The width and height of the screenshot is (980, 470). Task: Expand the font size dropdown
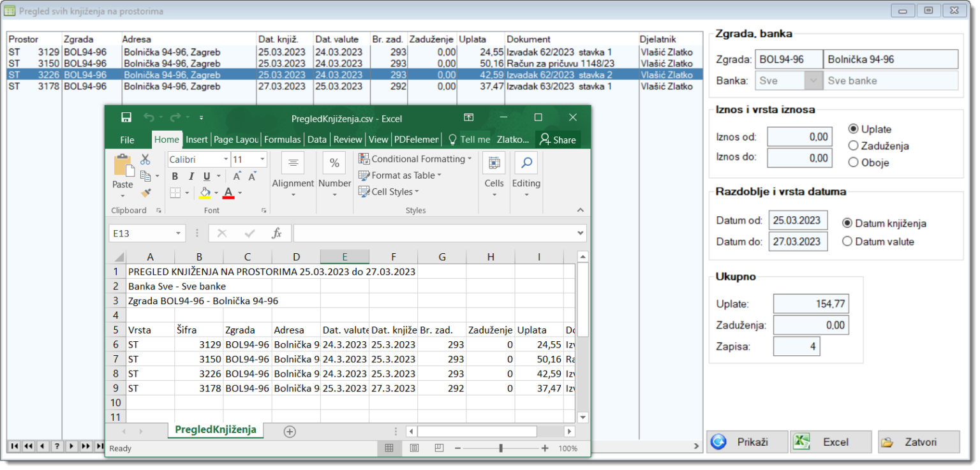point(262,159)
